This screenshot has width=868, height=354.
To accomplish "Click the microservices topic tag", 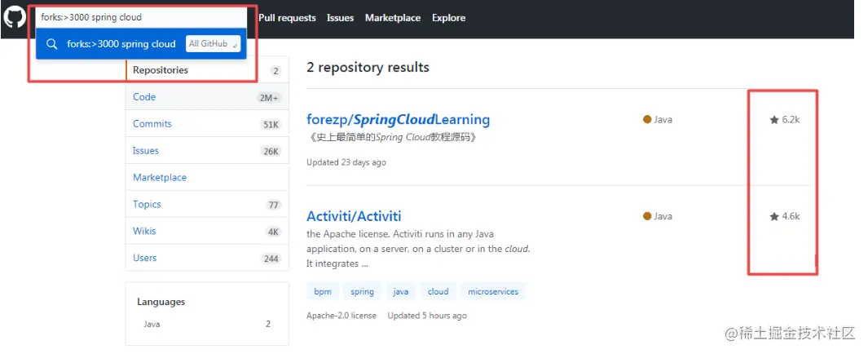I will pyautogui.click(x=492, y=291).
